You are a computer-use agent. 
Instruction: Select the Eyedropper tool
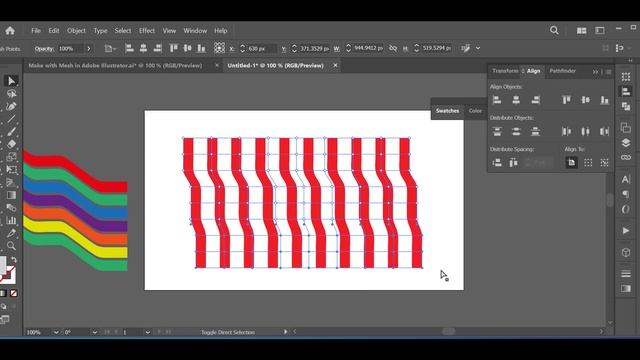coord(11,233)
